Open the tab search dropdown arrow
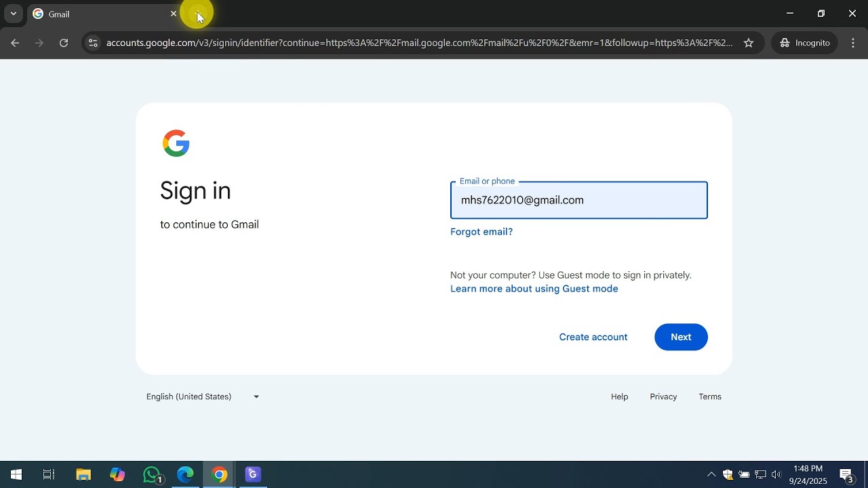 coord(13,14)
